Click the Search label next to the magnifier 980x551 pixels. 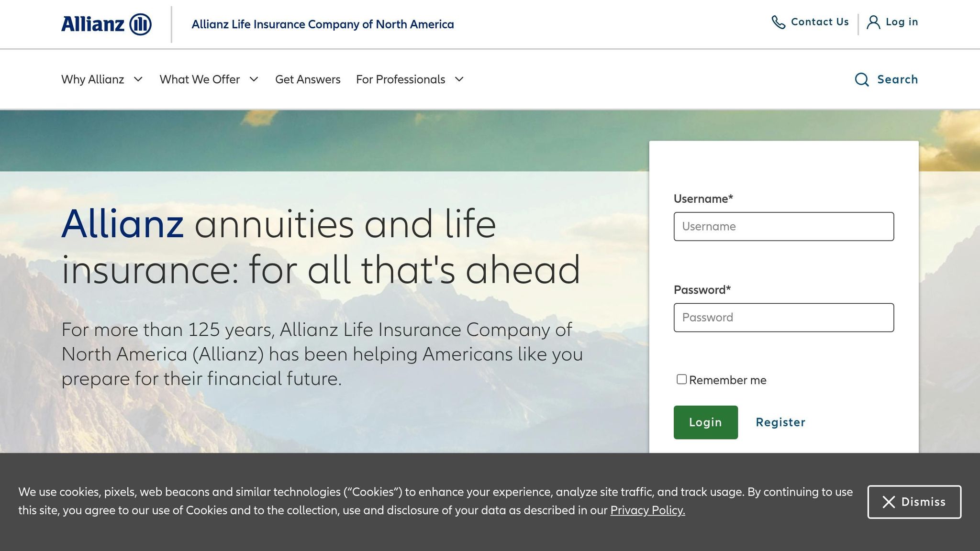[897, 79]
